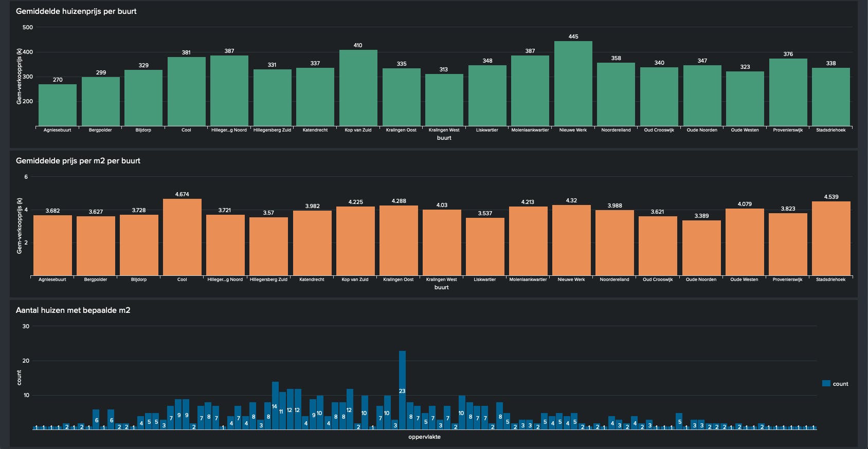Click the Agniesebuurt 270 green bar

pos(58,105)
